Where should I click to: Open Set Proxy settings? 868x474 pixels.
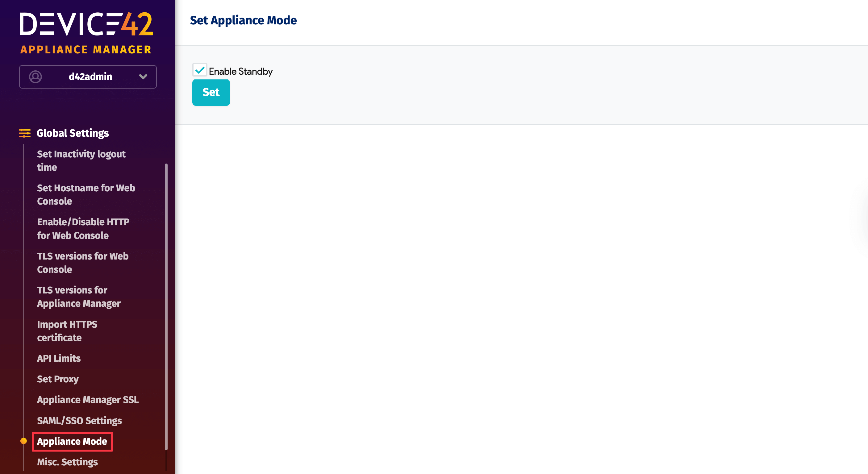point(58,379)
